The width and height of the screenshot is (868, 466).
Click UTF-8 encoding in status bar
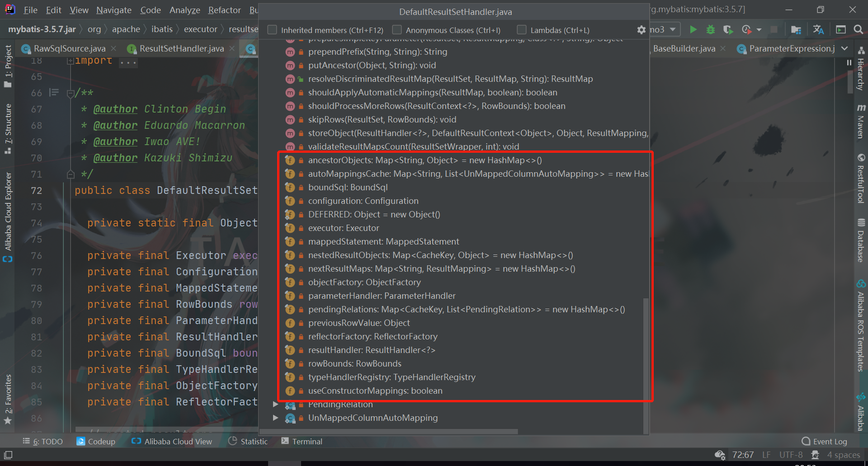791,455
